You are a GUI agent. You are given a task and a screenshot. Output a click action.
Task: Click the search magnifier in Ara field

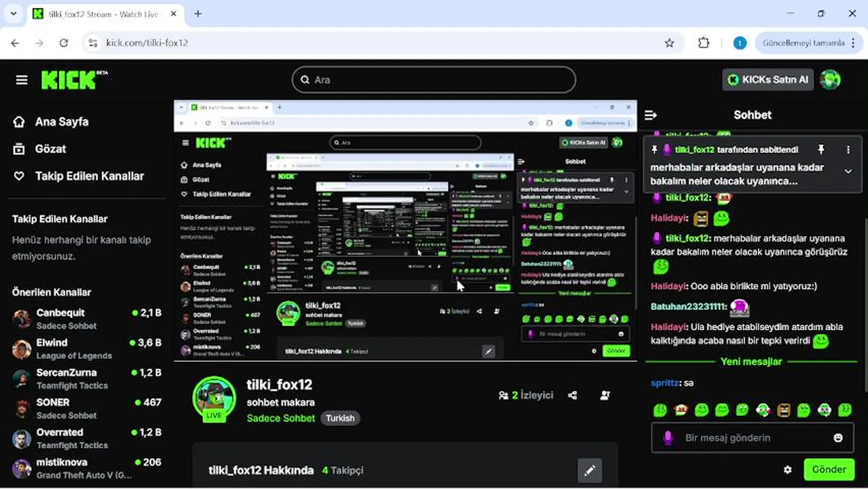(x=306, y=79)
